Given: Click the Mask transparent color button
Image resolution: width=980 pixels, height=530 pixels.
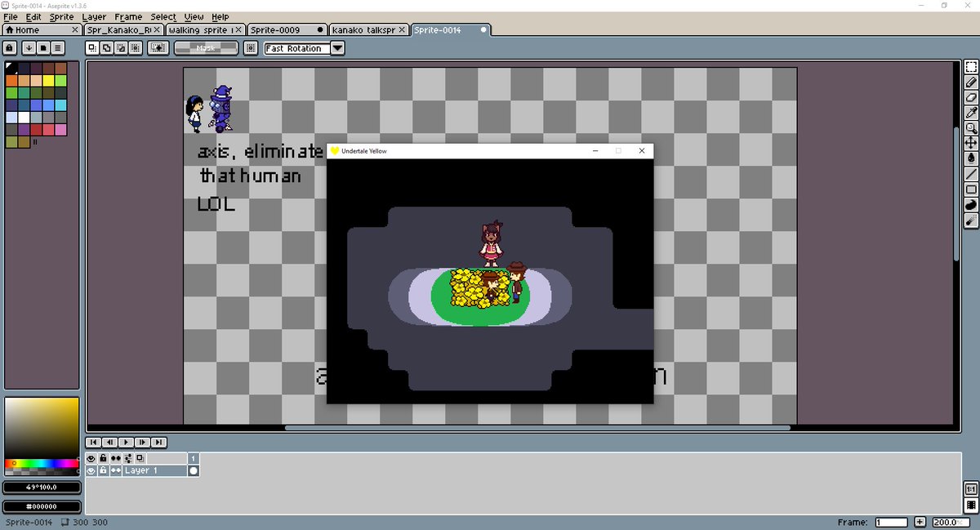Looking at the screenshot, I should coord(206,48).
